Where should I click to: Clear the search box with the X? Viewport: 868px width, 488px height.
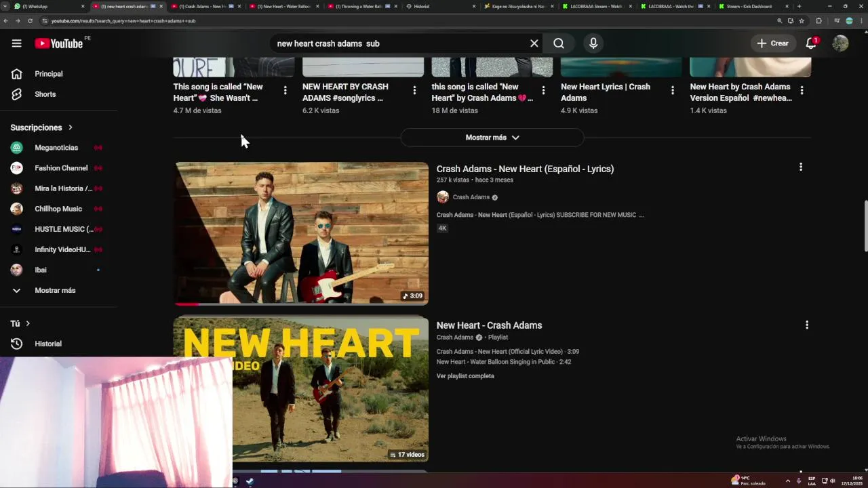click(x=534, y=43)
